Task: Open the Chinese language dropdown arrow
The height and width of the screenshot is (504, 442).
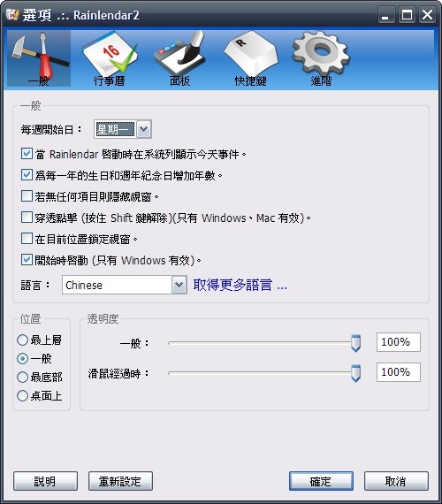Action: pos(179,285)
